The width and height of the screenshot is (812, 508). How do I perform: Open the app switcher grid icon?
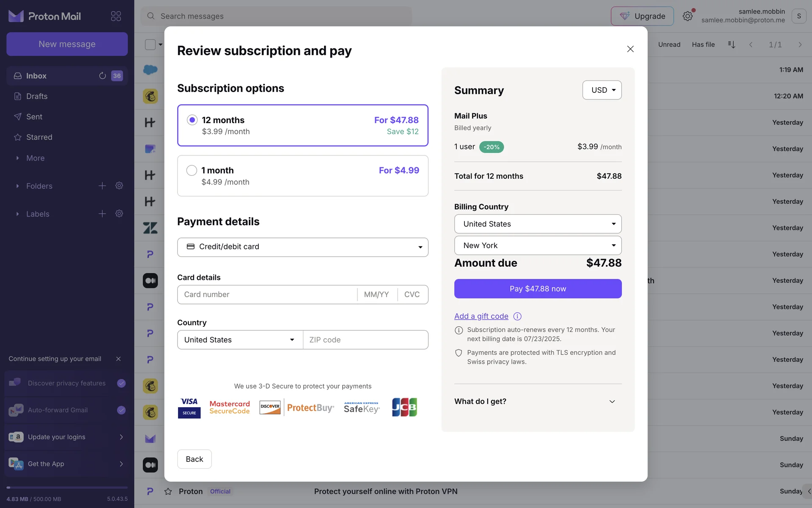coord(116,16)
